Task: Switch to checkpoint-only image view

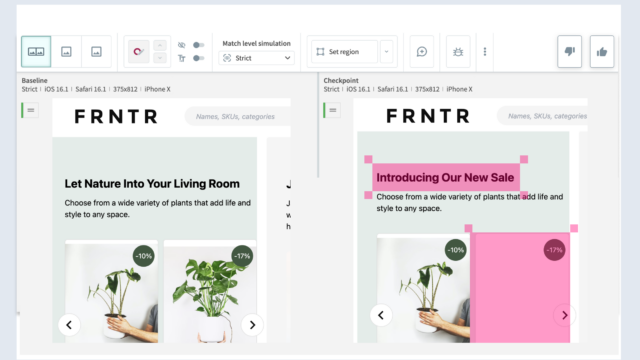Action: point(96,51)
